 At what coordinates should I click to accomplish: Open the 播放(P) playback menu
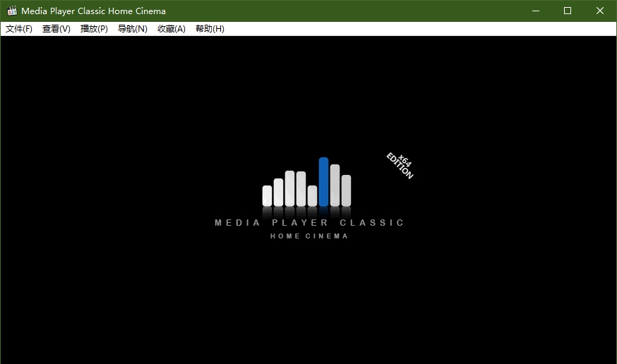click(94, 29)
